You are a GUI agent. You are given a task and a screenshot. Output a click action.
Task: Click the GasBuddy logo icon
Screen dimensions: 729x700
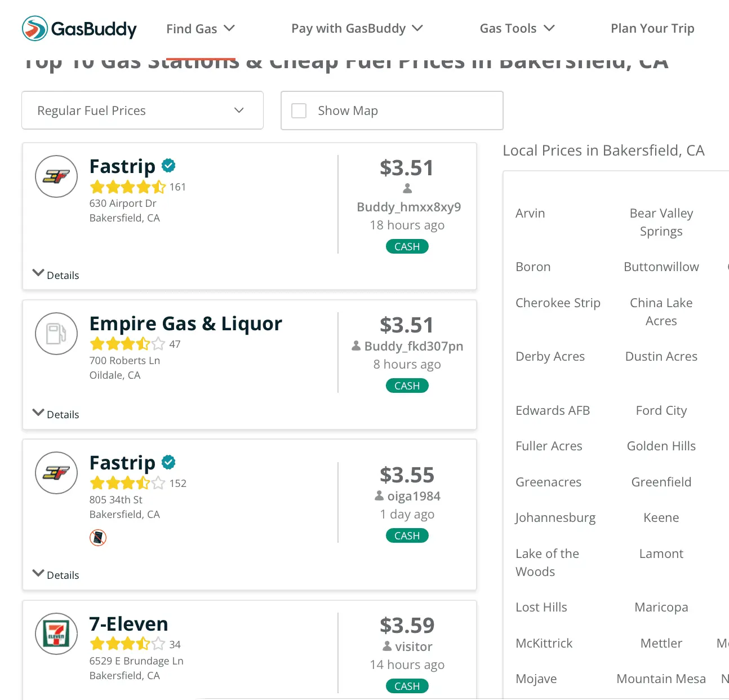[x=35, y=28]
